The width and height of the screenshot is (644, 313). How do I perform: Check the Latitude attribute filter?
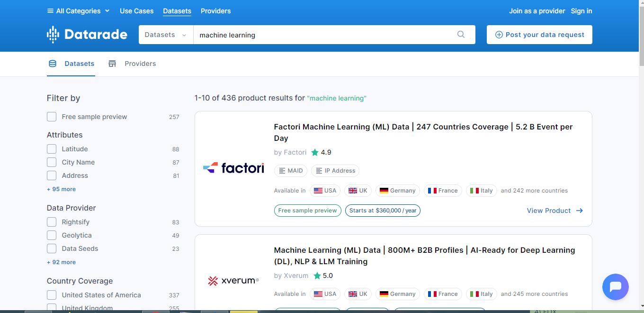(51, 148)
